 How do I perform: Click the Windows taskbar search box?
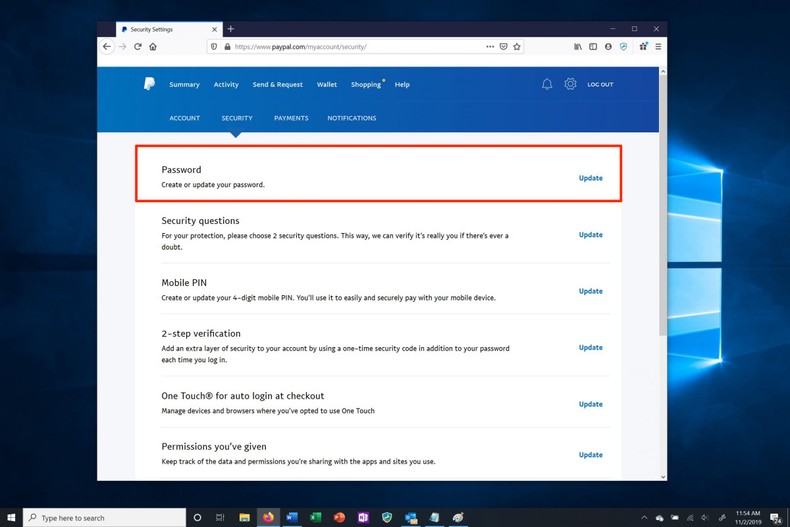105,518
